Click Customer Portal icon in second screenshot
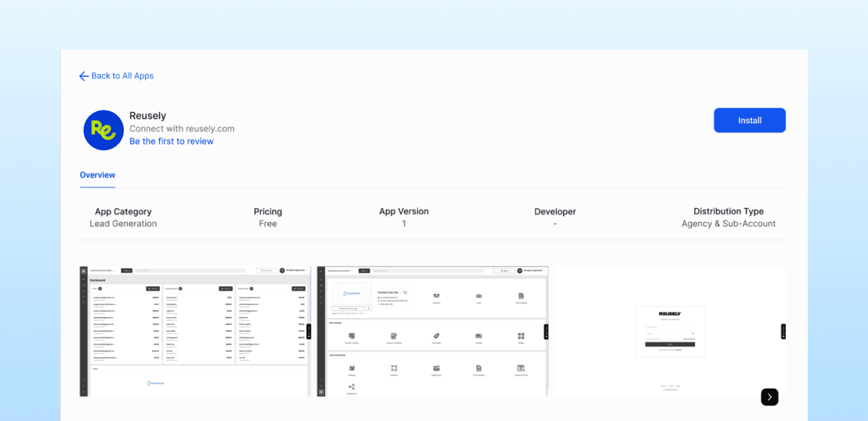Screen dimensions: 868x421 [521, 368]
